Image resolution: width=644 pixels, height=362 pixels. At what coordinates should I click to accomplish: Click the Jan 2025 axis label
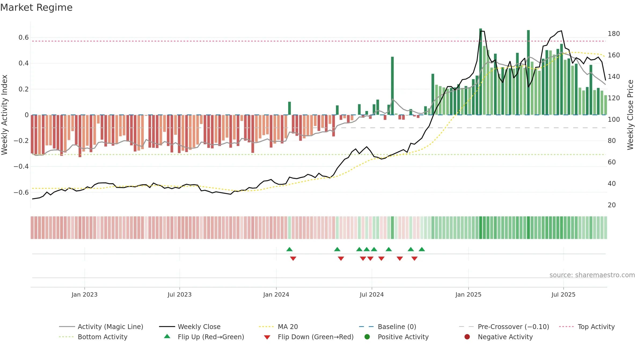[468, 295]
